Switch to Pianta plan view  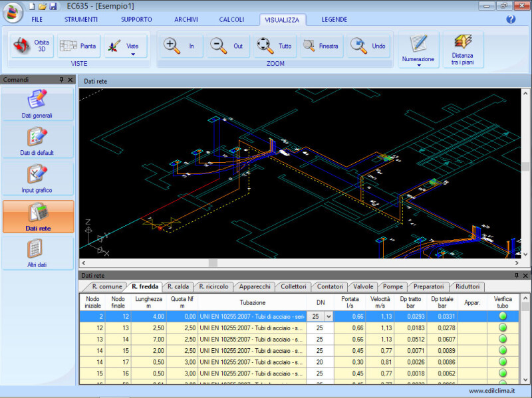point(78,46)
